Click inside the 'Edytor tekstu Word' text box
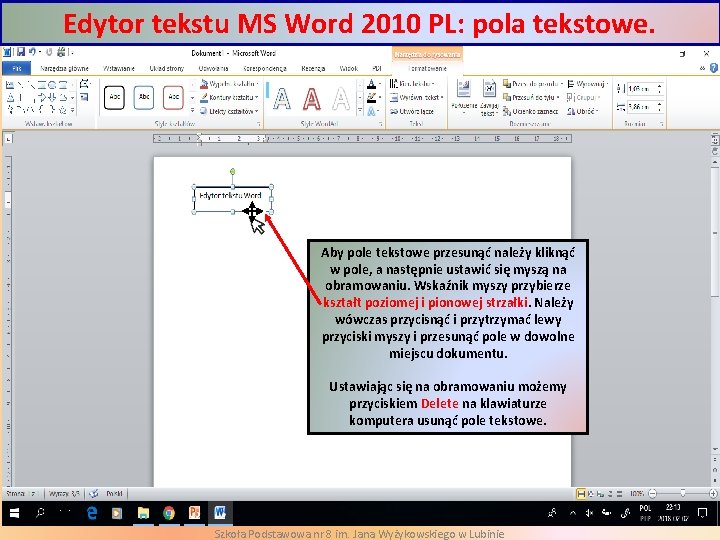The width and height of the screenshot is (720, 540). tap(232, 199)
